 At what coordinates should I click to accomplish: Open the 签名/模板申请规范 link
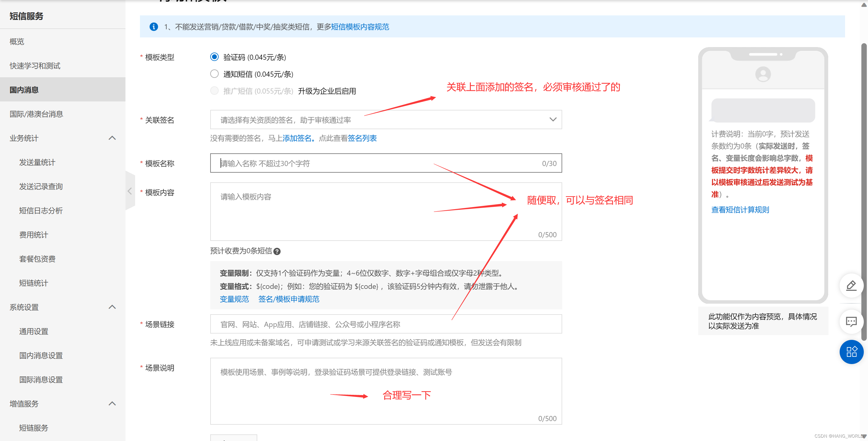[288, 299]
